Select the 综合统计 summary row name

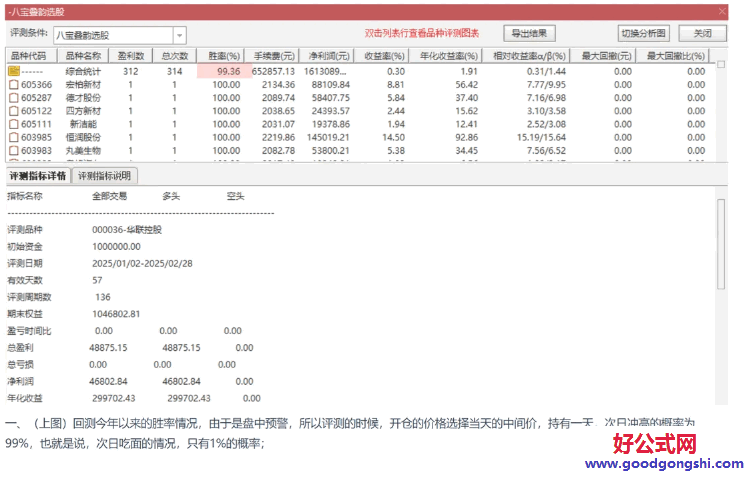[83, 71]
